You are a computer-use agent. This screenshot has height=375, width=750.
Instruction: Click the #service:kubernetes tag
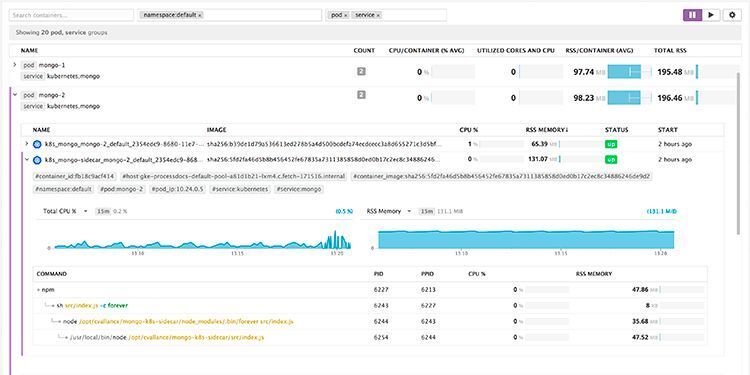coord(241,189)
